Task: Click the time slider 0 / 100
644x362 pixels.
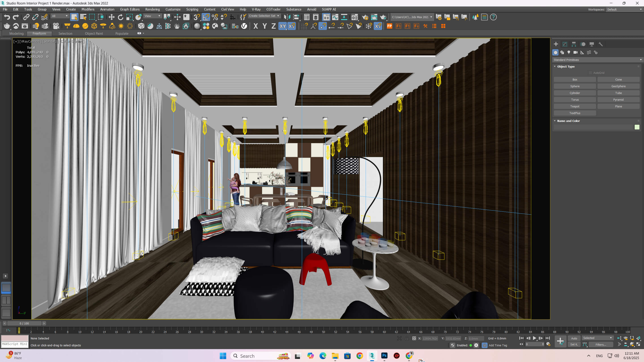Action: (24, 323)
